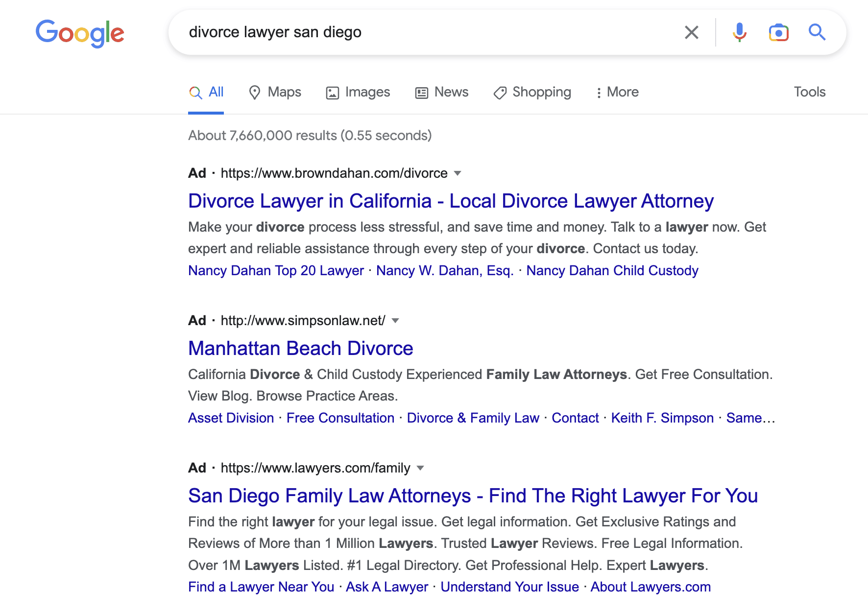
Task: Switch to the Images tab
Action: point(358,92)
